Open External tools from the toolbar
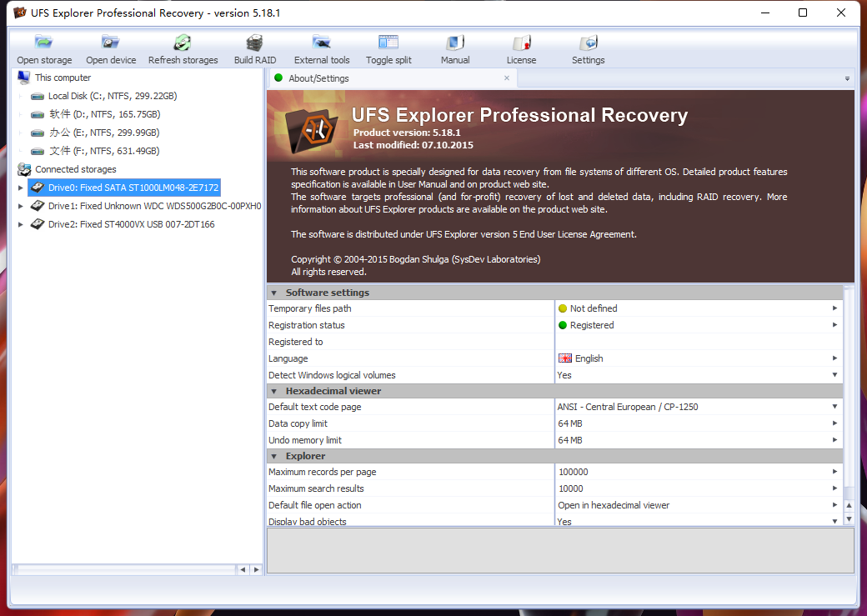The image size is (867, 616). click(322, 43)
